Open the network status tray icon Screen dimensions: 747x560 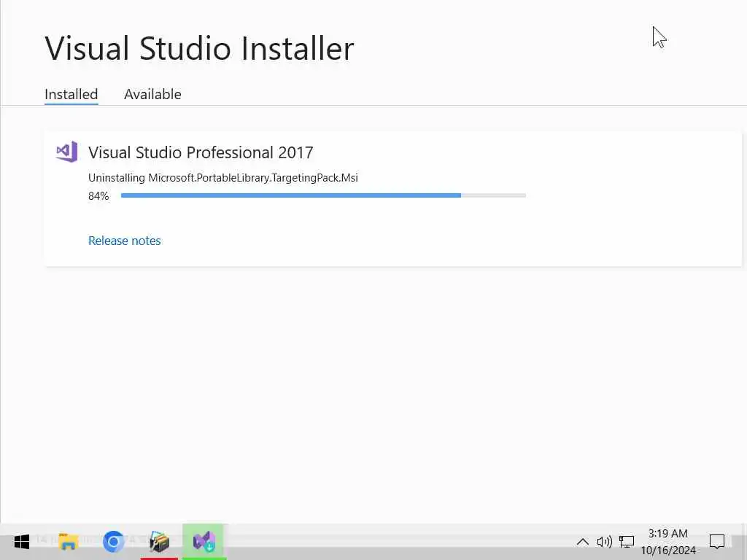coord(627,542)
